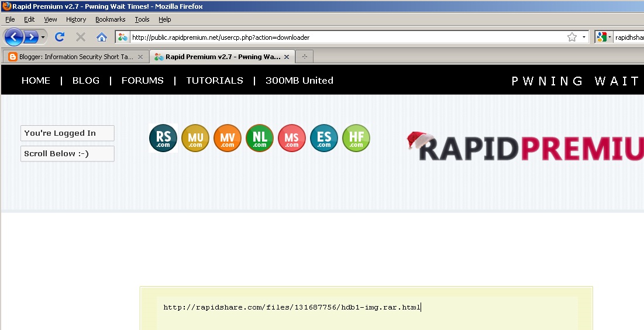Screen dimensions: 644x330
Task: Close the Rapid Premium tab
Action: click(x=287, y=57)
